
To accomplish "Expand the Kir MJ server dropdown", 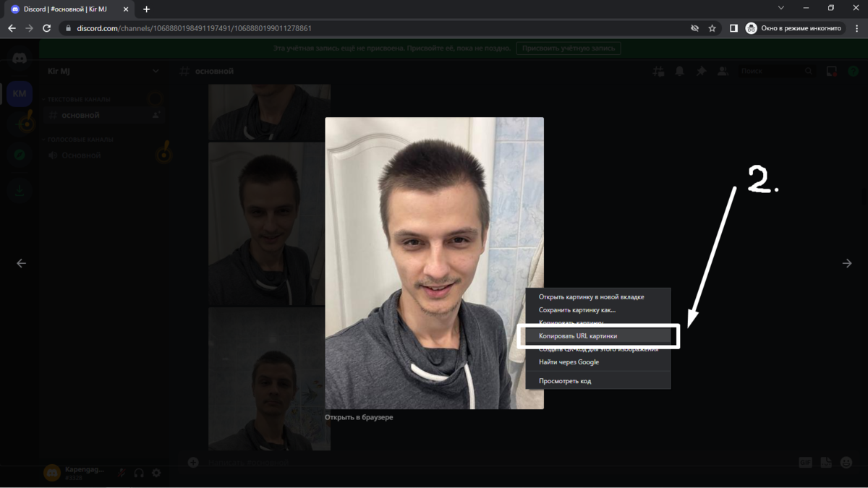I will [x=156, y=71].
